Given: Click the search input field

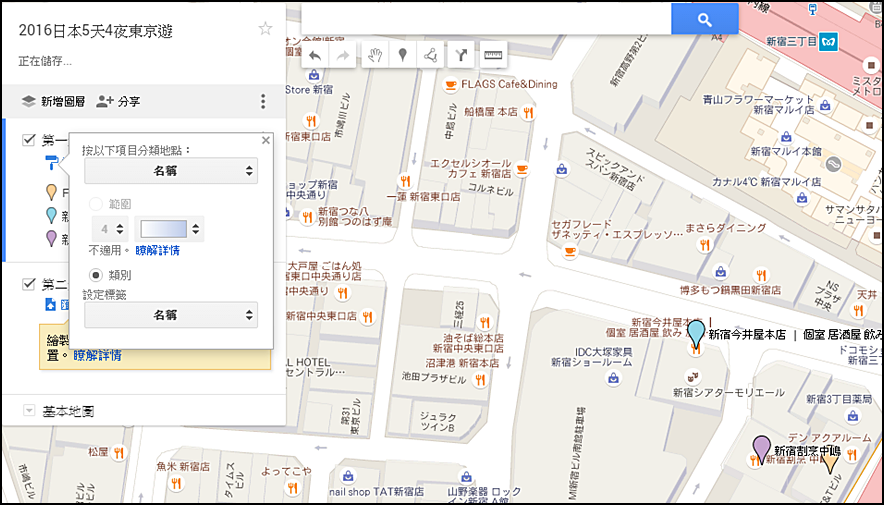Looking at the screenshot, I should [x=486, y=19].
